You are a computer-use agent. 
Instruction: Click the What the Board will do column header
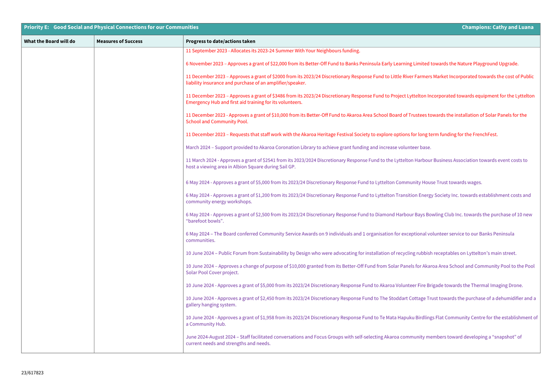[x=49, y=41]
